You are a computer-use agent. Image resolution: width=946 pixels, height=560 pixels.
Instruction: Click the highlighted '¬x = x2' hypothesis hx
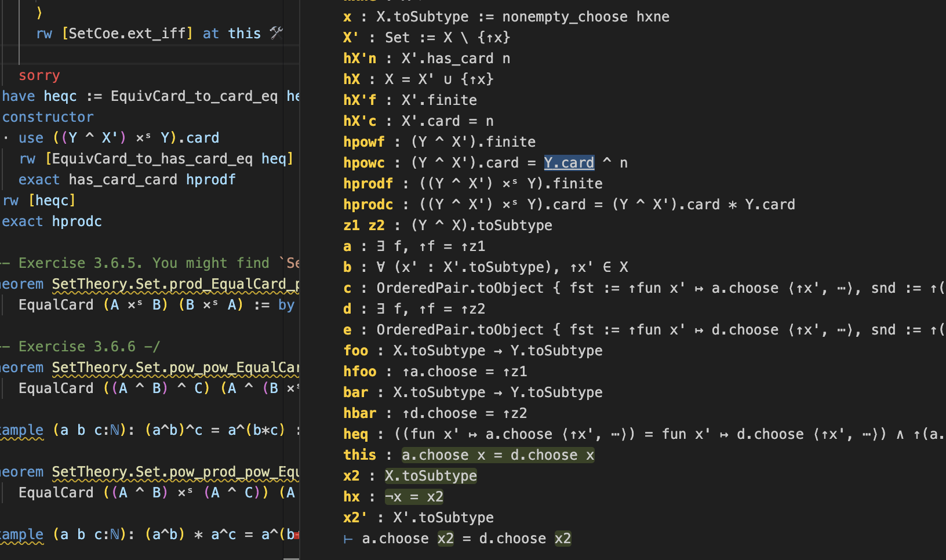[x=414, y=497]
